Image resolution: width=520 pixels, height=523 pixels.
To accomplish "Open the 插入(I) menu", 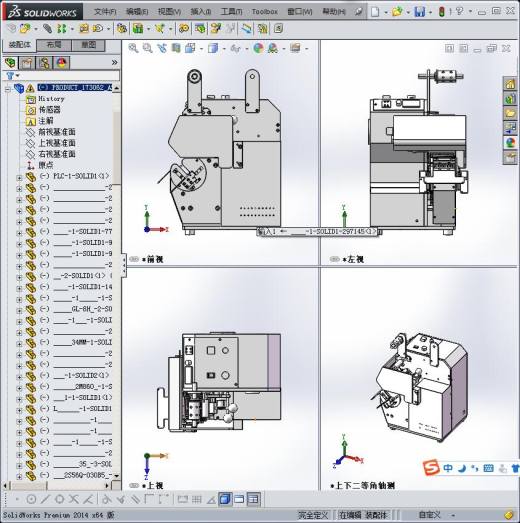I will tap(201, 12).
